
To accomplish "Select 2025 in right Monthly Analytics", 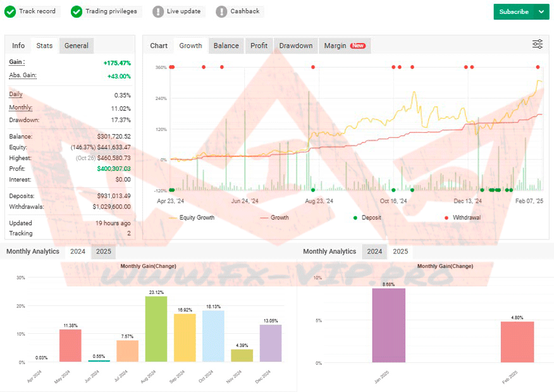I will [x=400, y=252].
